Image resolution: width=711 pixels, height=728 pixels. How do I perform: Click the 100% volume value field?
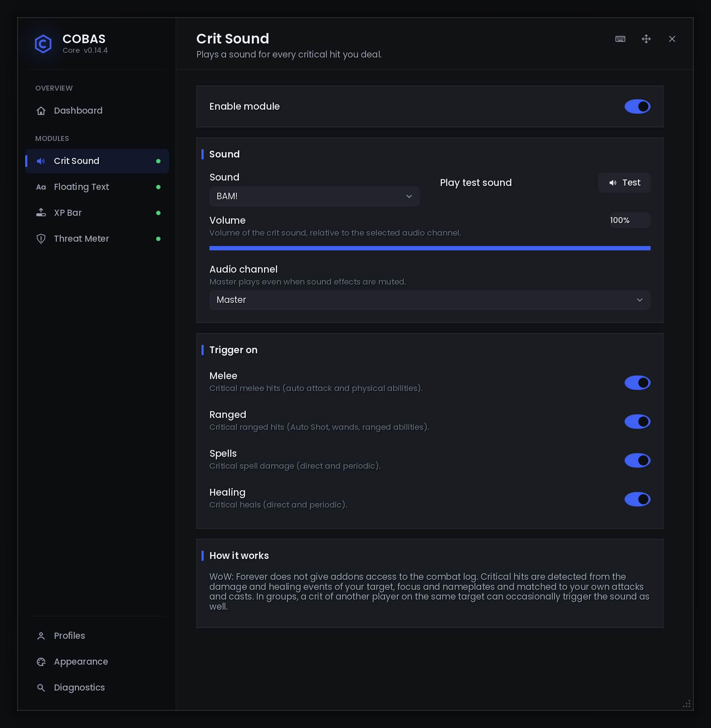pos(630,220)
